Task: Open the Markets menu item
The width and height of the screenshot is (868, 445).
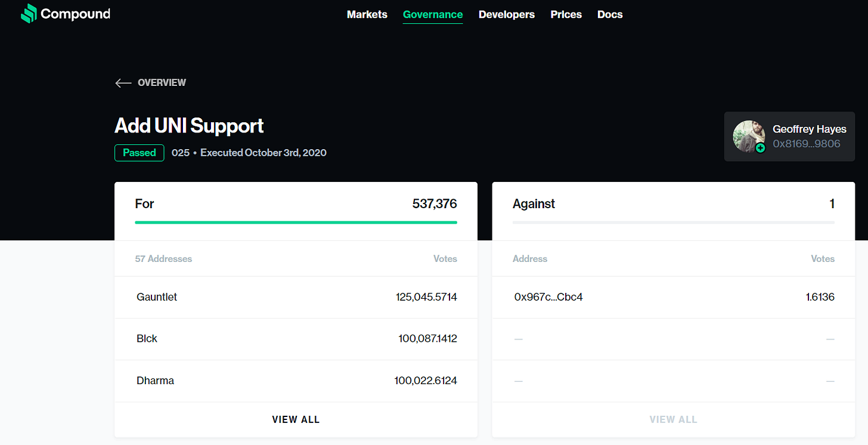Action: tap(367, 14)
